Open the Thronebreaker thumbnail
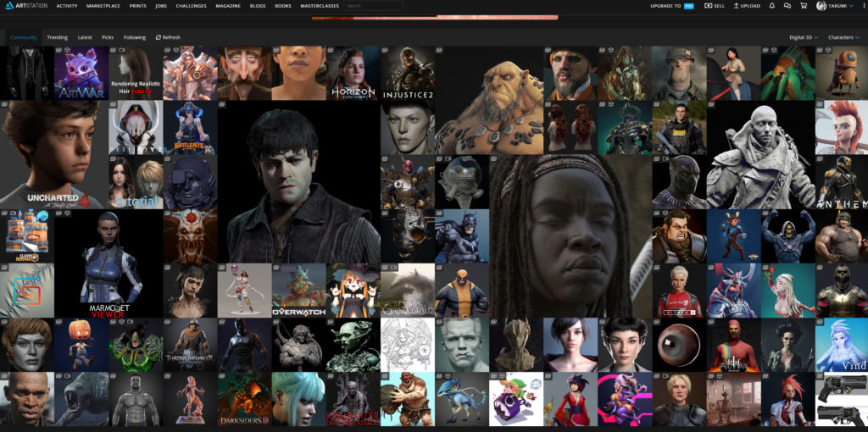Image resolution: width=868 pixels, height=432 pixels. [x=190, y=344]
